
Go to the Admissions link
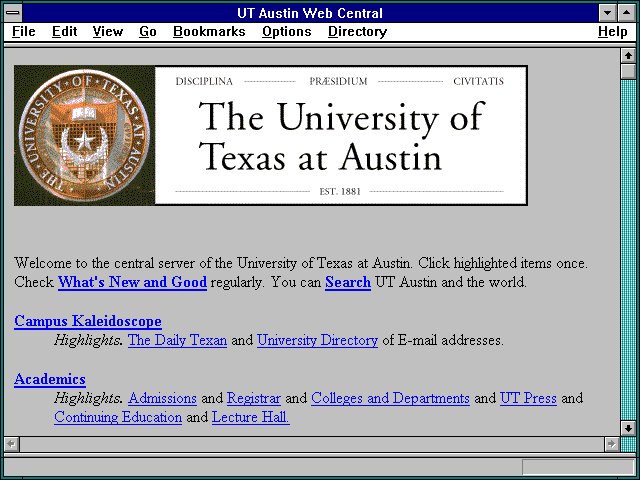162,398
